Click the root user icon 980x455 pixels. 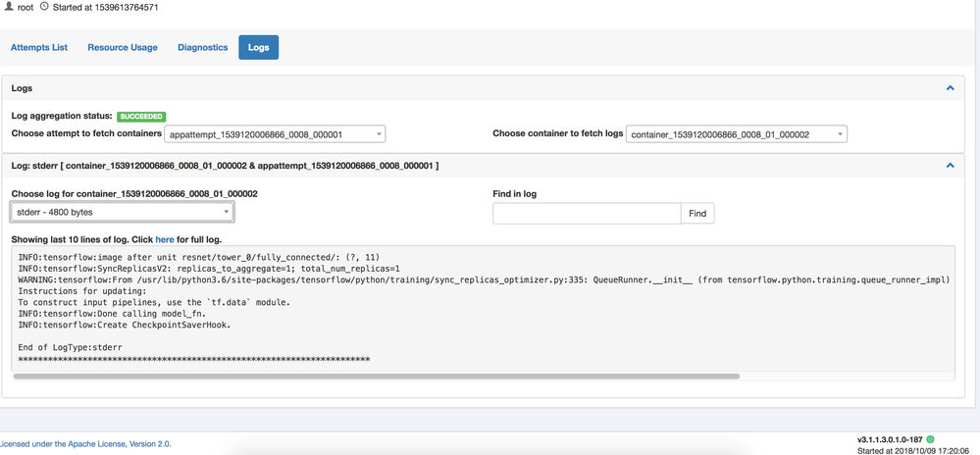point(10,7)
